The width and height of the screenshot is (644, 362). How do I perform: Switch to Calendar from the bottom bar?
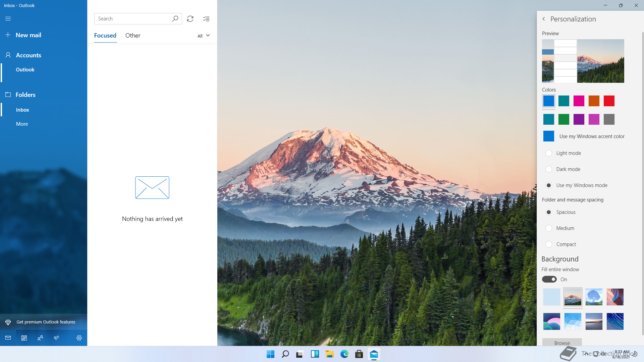point(24,338)
